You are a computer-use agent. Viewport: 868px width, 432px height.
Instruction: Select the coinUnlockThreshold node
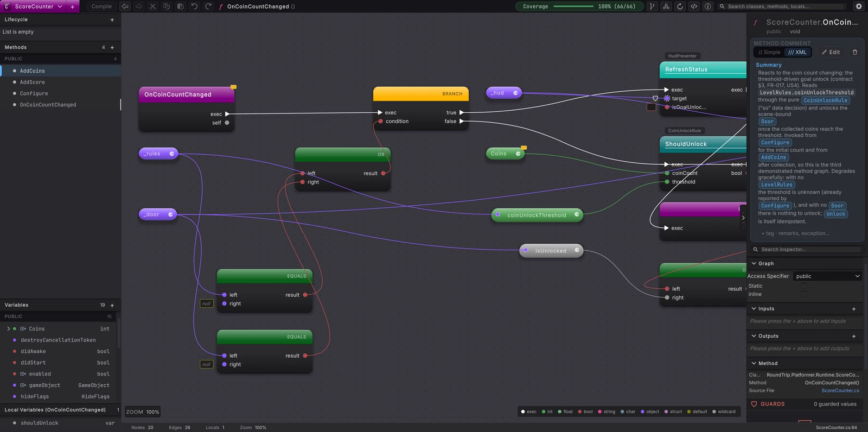[x=537, y=215]
